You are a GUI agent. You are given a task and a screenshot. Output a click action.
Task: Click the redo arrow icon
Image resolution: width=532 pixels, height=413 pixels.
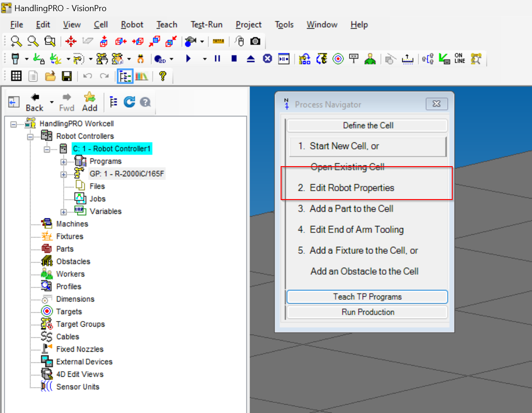pos(104,76)
